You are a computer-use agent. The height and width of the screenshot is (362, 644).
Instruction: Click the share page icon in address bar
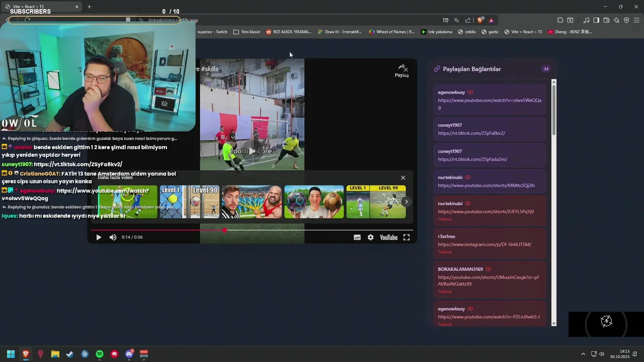(x=468, y=20)
